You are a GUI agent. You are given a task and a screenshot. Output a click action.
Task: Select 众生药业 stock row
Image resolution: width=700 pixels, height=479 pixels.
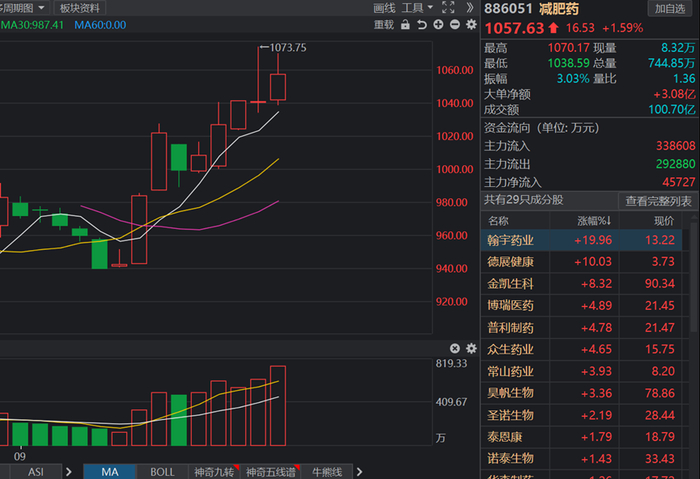click(581, 349)
